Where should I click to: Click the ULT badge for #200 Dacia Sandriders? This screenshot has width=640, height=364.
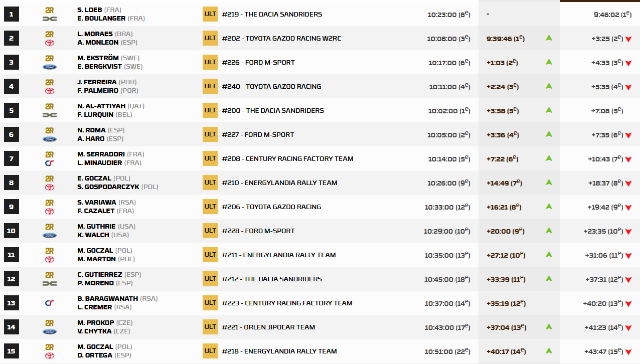(x=210, y=110)
